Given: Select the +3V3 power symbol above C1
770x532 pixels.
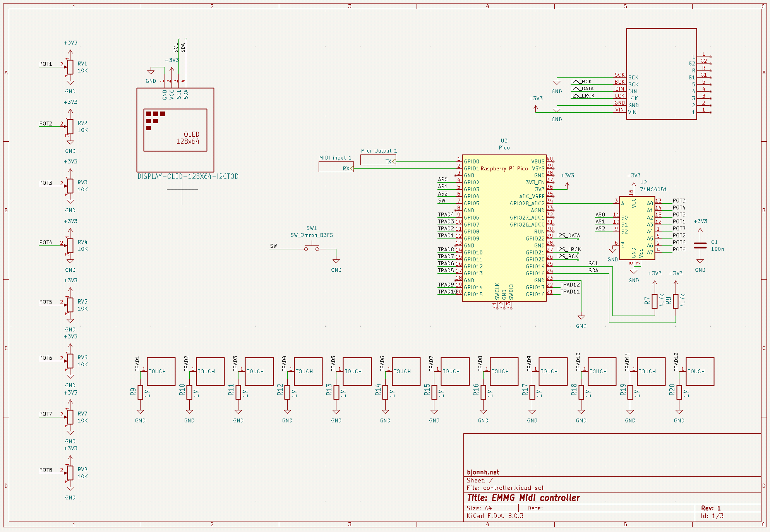Looking at the screenshot, I should [x=700, y=225].
